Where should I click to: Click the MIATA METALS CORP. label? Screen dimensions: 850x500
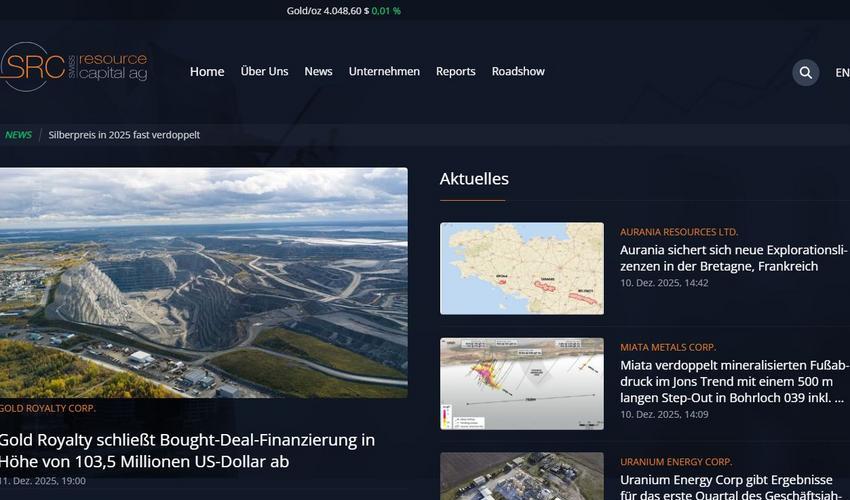(668, 347)
